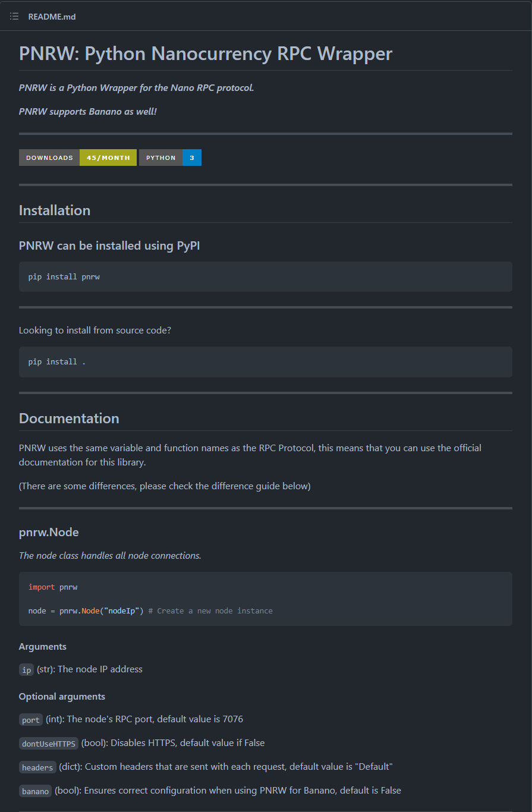Image resolution: width=532 pixels, height=812 pixels.
Task: Click the Installation section heading
Action: tap(55, 210)
